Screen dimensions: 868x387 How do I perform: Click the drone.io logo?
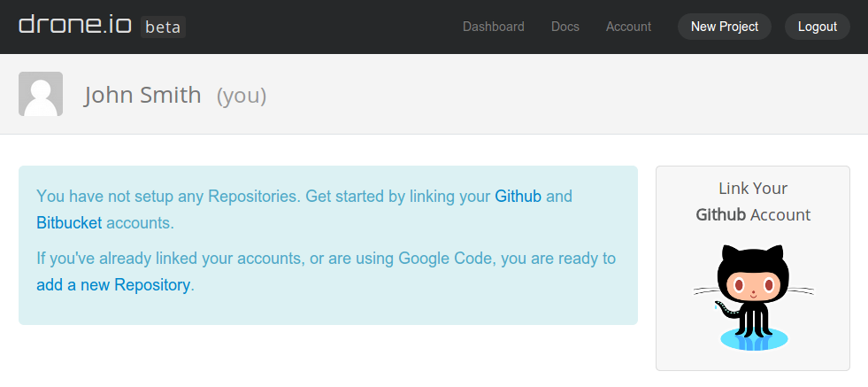click(x=75, y=26)
